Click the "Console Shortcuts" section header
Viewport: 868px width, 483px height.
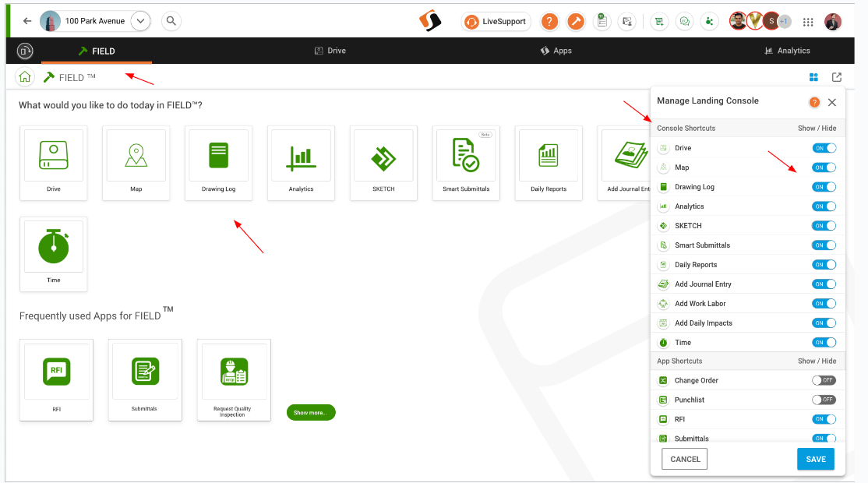pos(686,129)
